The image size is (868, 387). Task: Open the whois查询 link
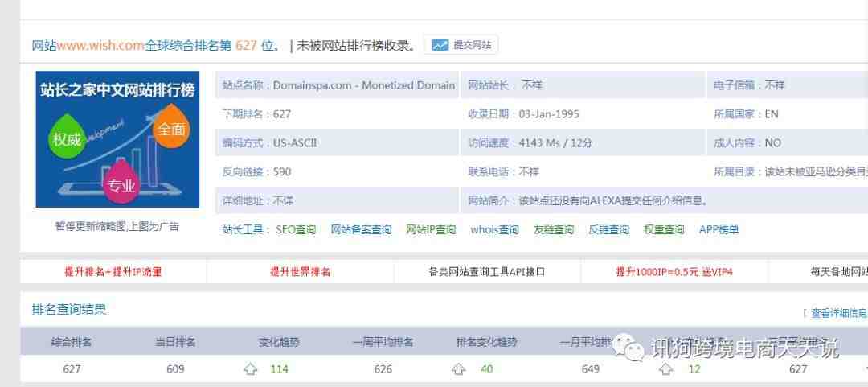[494, 229]
